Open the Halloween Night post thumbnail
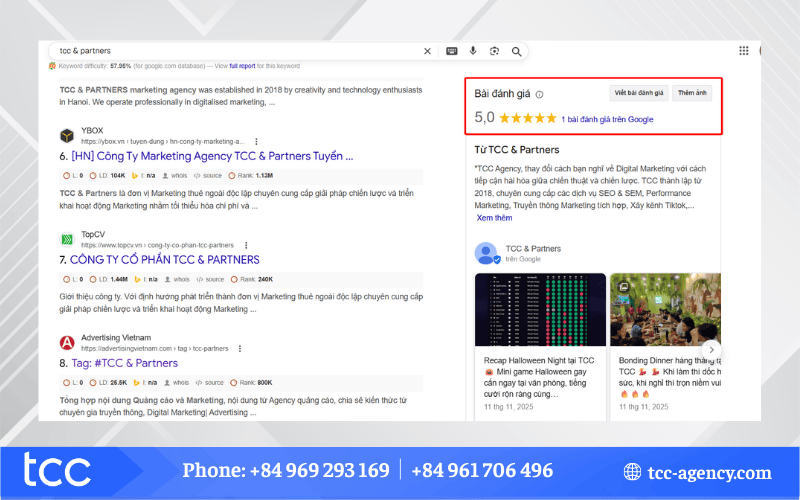800x500 pixels. 540,310
